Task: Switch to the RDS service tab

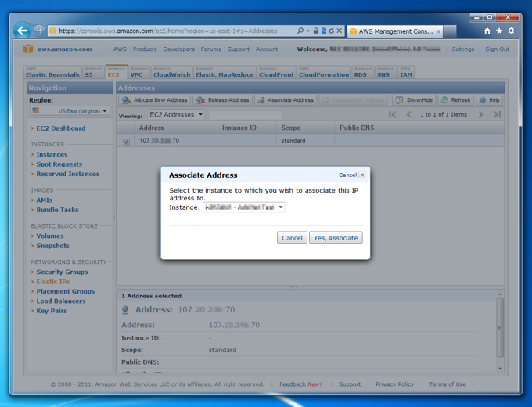Action: (363, 72)
